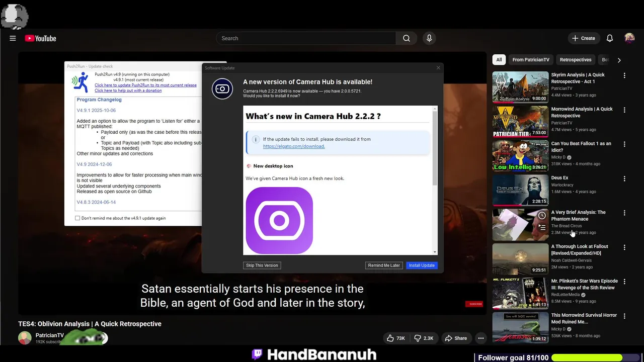Viewport: 644px width, 362px height.
Task: Open RedLetterMedia channel name
Action: (x=566, y=295)
